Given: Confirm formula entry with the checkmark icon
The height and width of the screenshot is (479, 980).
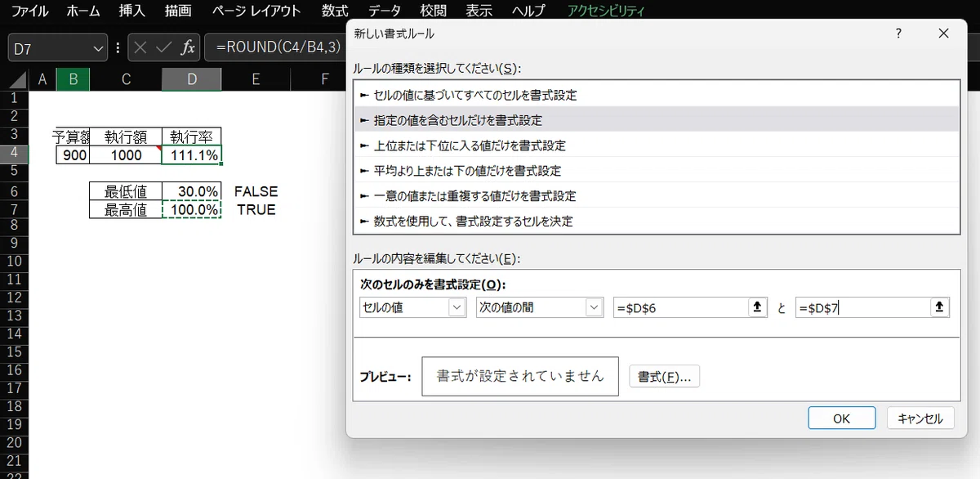Looking at the screenshot, I should [x=164, y=47].
